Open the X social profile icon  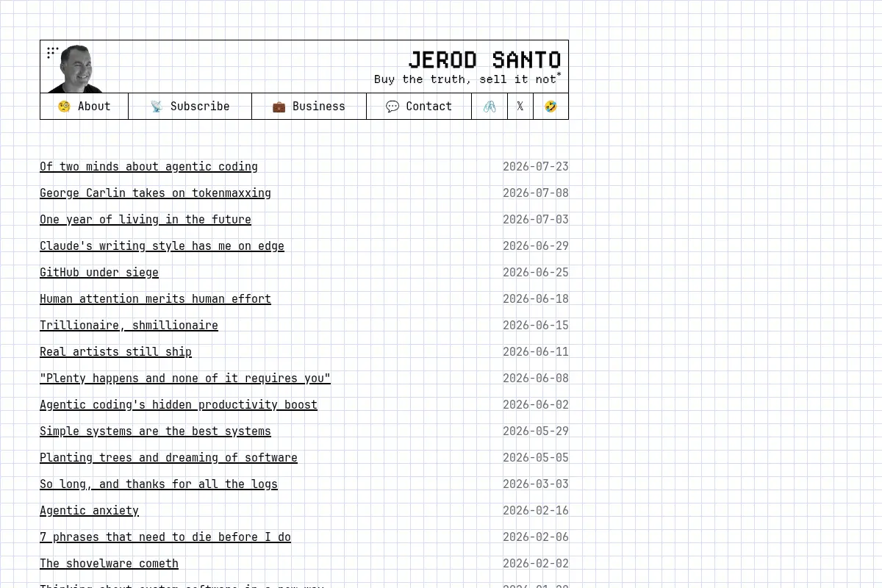520,107
